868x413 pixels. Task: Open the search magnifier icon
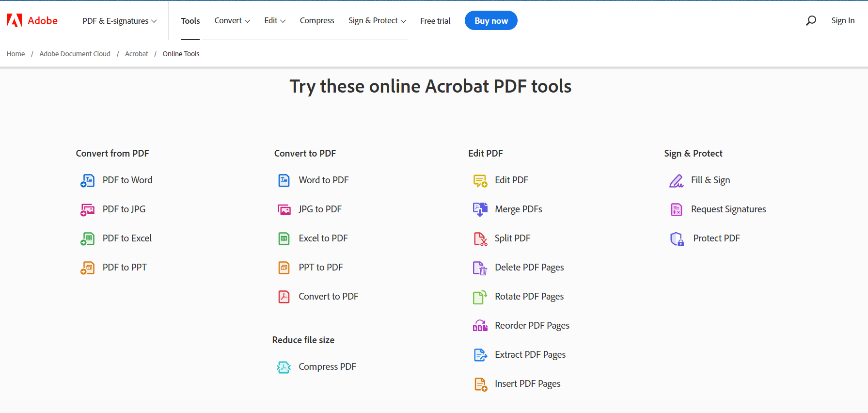pyautogui.click(x=811, y=20)
